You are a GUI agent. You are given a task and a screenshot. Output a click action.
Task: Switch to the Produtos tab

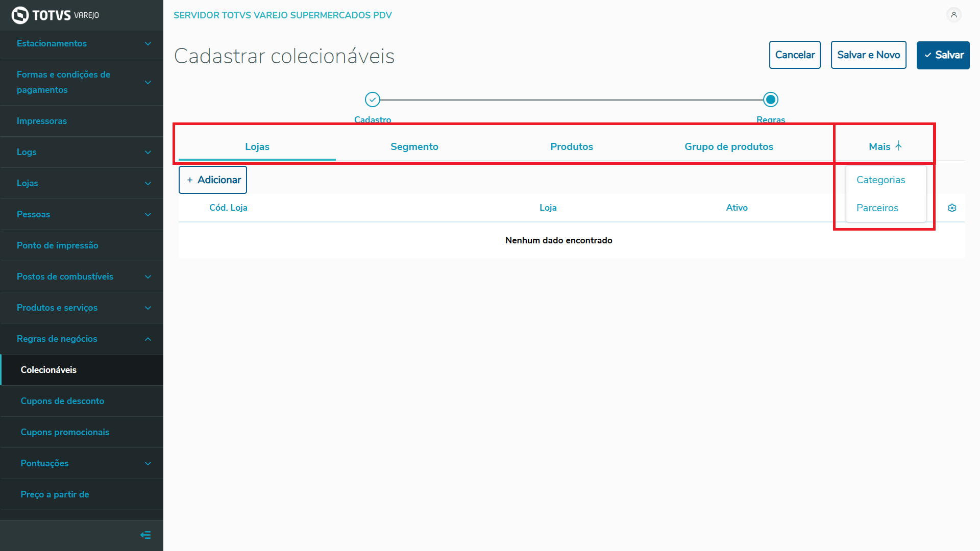[571, 146]
